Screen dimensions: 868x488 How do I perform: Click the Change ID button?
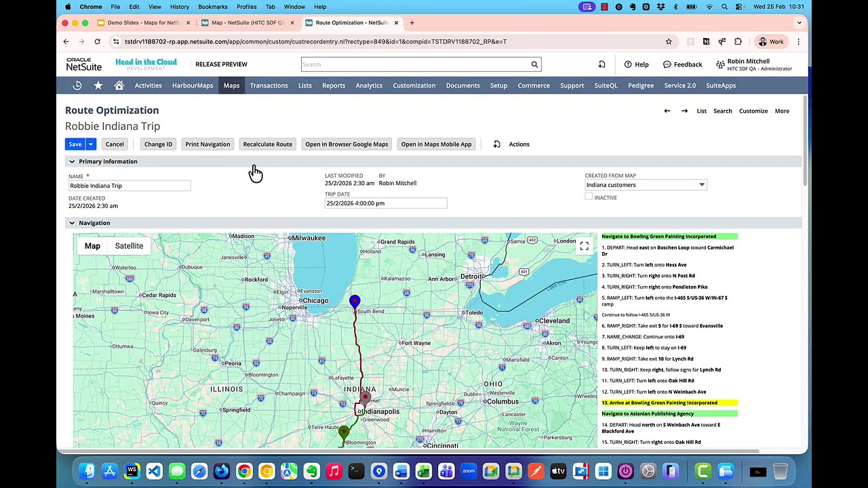pyautogui.click(x=158, y=144)
